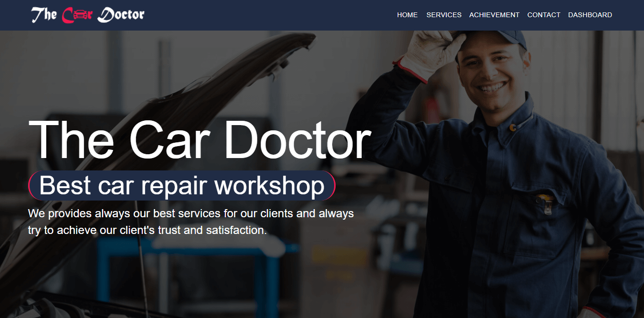Click the word 'The' in the header logo
This screenshot has height=318, width=644.
(x=44, y=15)
